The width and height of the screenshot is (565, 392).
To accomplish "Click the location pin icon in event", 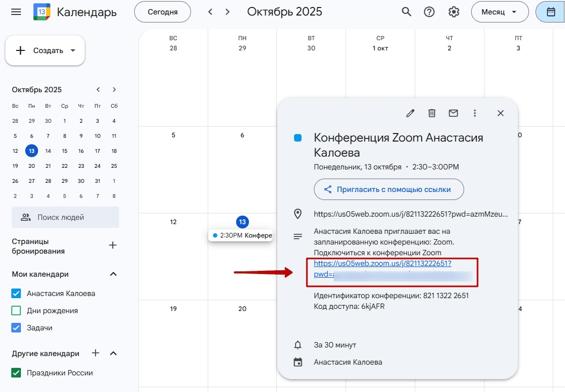I will (298, 214).
